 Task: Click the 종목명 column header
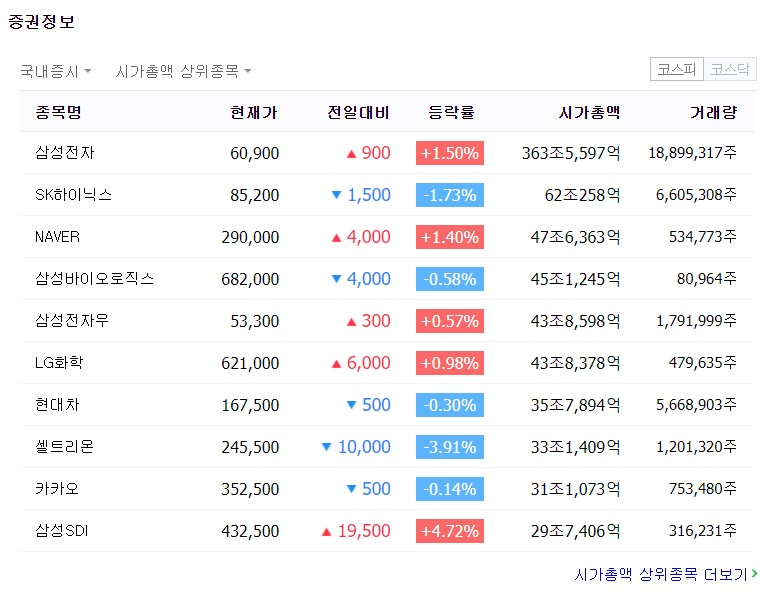[58, 112]
